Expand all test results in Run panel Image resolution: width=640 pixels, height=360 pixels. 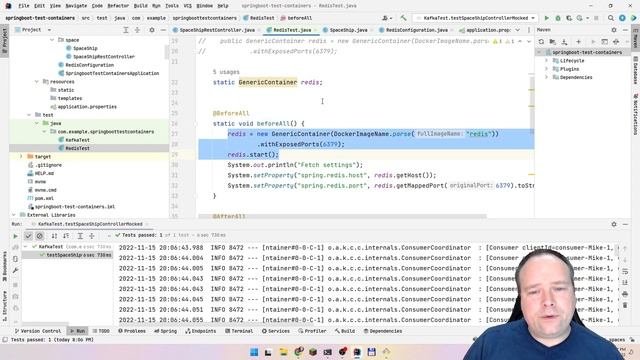(x=80, y=236)
